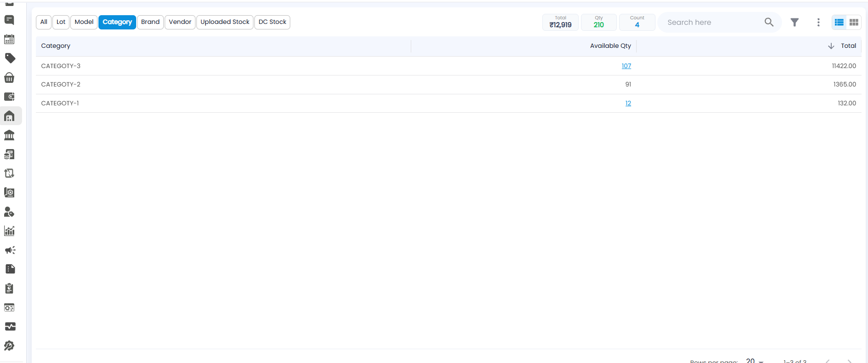Open the DC Stock tab

(x=272, y=22)
